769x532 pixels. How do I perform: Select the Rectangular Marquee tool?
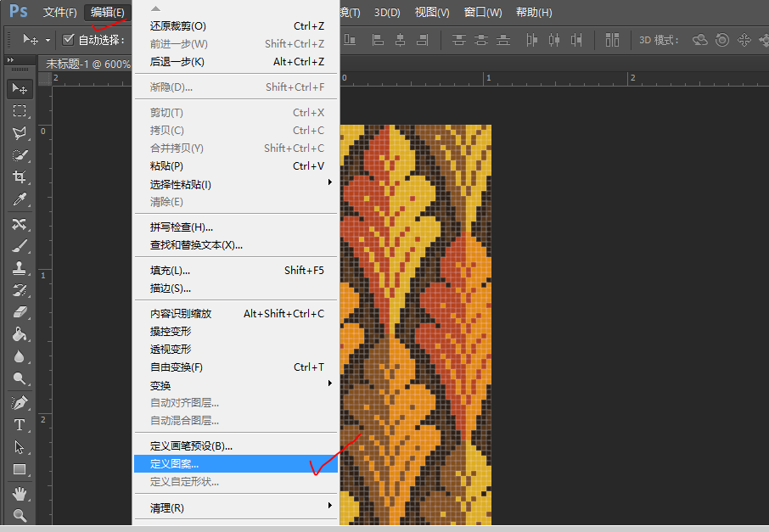20,111
